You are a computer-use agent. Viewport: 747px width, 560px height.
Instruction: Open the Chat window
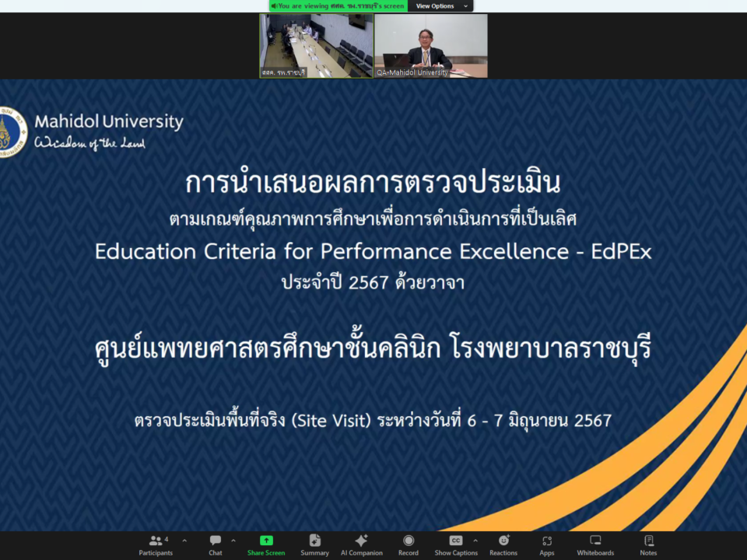(x=216, y=544)
